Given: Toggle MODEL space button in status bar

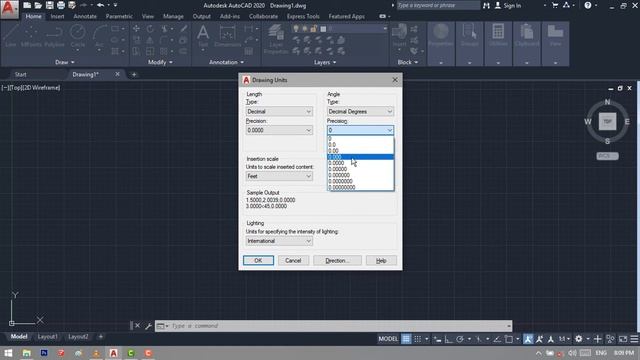Looking at the screenshot, I should coord(388,339).
